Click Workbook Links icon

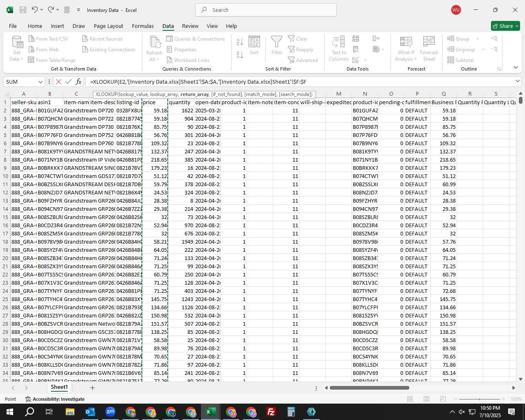169,60
